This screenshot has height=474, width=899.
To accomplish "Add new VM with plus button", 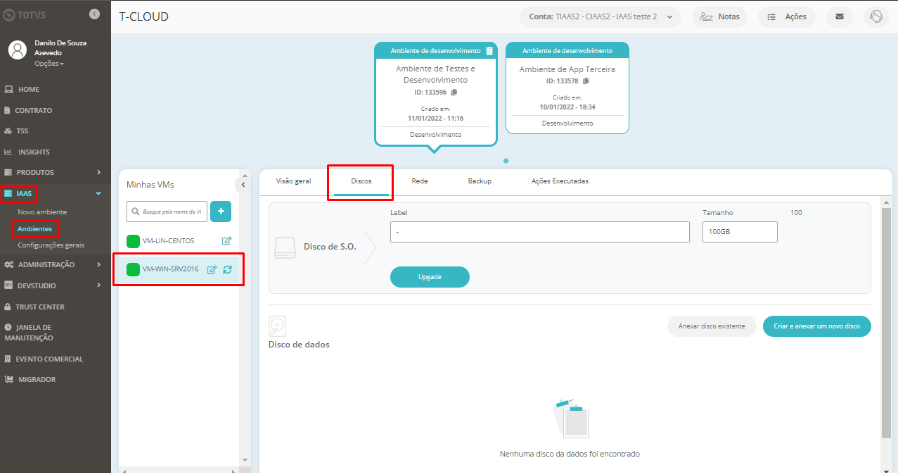I will point(221,211).
